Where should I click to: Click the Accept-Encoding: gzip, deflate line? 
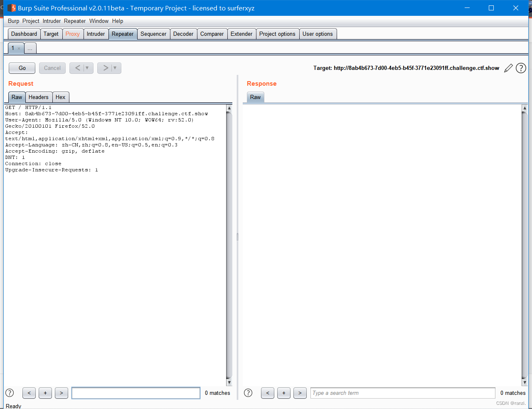[x=55, y=151]
